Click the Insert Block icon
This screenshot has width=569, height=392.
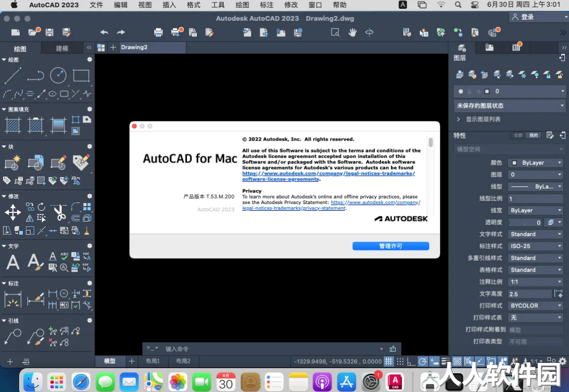click(12, 163)
